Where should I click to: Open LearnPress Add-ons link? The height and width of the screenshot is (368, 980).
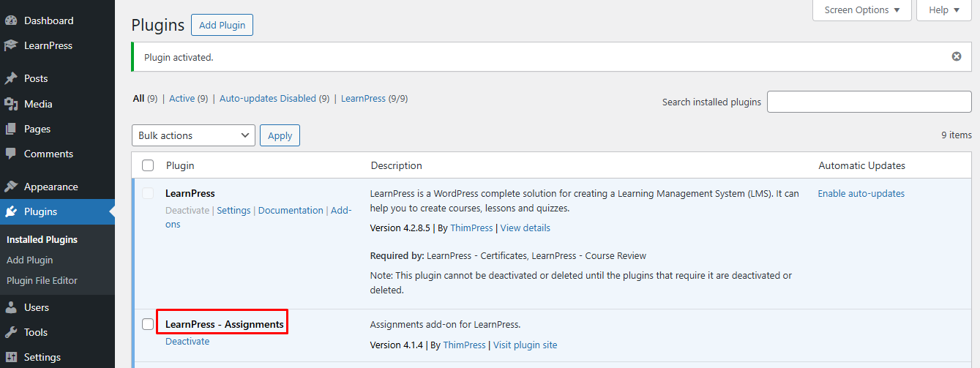click(x=341, y=210)
